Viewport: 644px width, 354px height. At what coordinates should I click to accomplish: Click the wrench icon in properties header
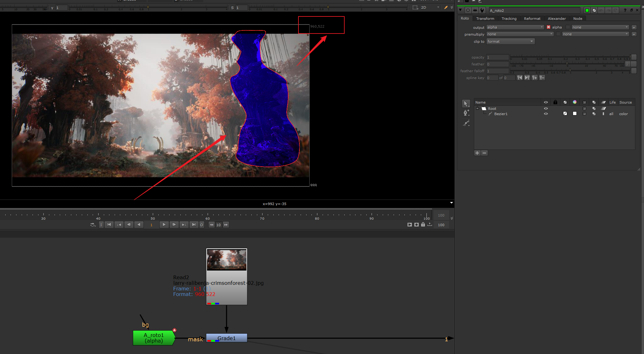point(482,10)
